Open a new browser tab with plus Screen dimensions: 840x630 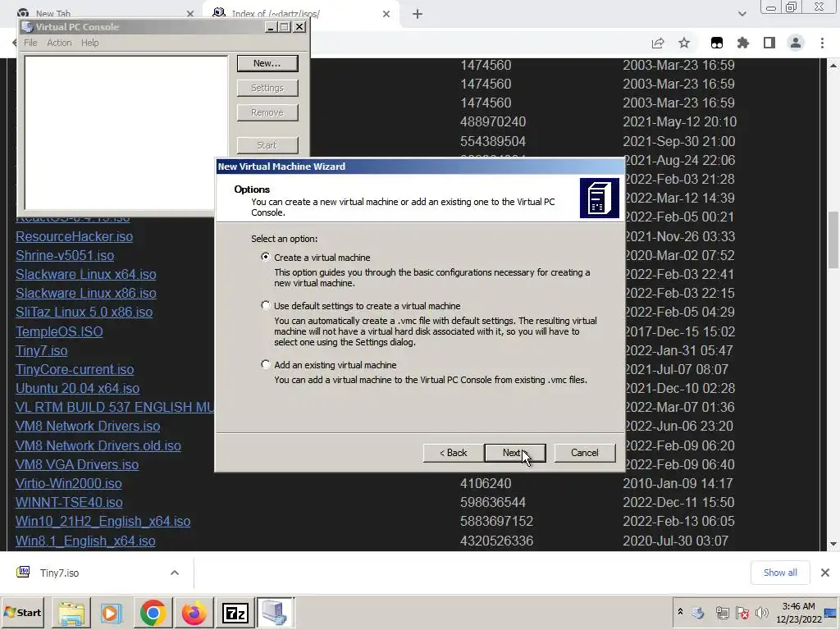(418, 14)
